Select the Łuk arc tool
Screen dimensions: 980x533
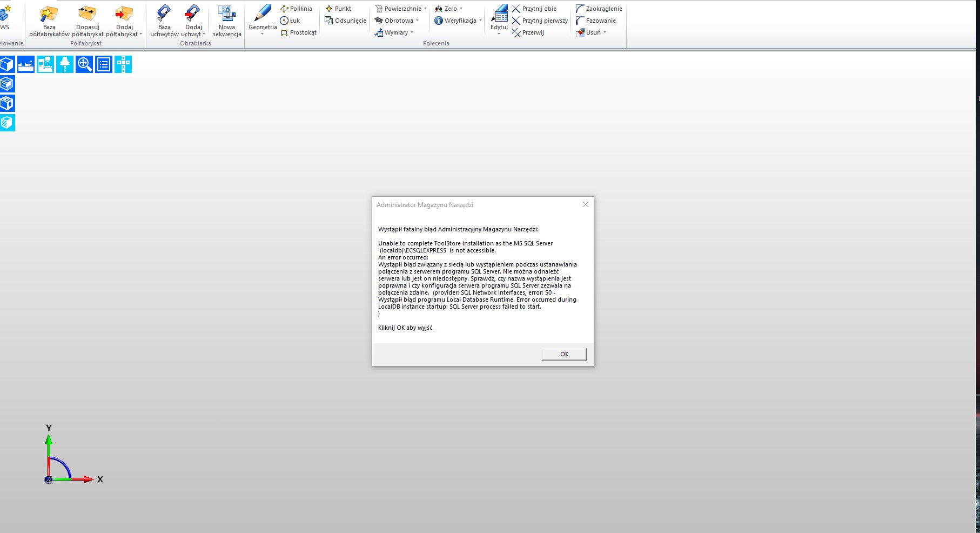pos(290,21)
